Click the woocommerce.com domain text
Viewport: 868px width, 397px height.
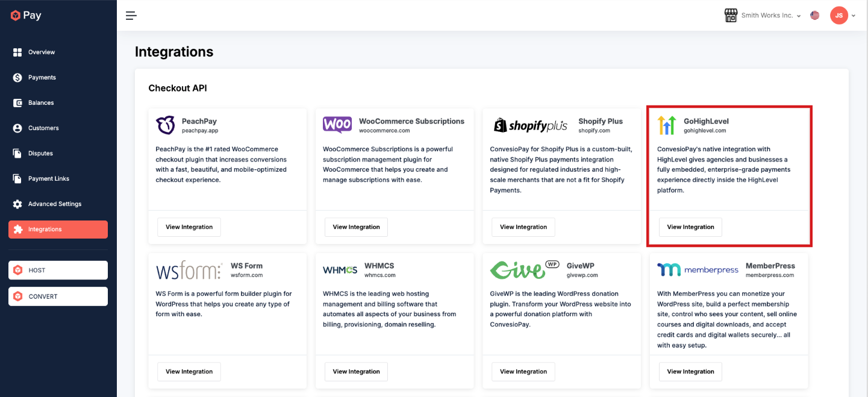point(384,131)
